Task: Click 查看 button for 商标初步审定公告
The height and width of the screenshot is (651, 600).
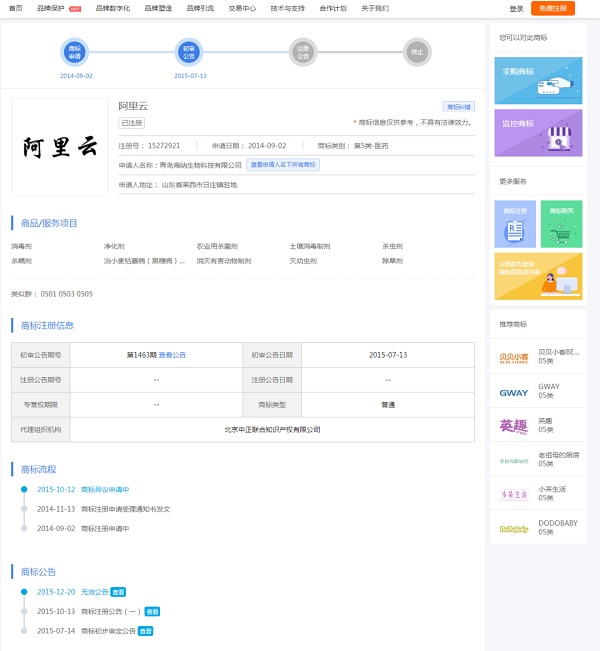Action: pyautogui.click(x=146, y=631)
